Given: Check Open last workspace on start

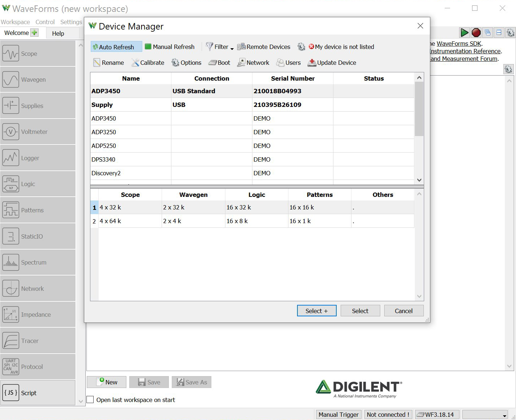Looking at the screenshot, I should [90, 400].
